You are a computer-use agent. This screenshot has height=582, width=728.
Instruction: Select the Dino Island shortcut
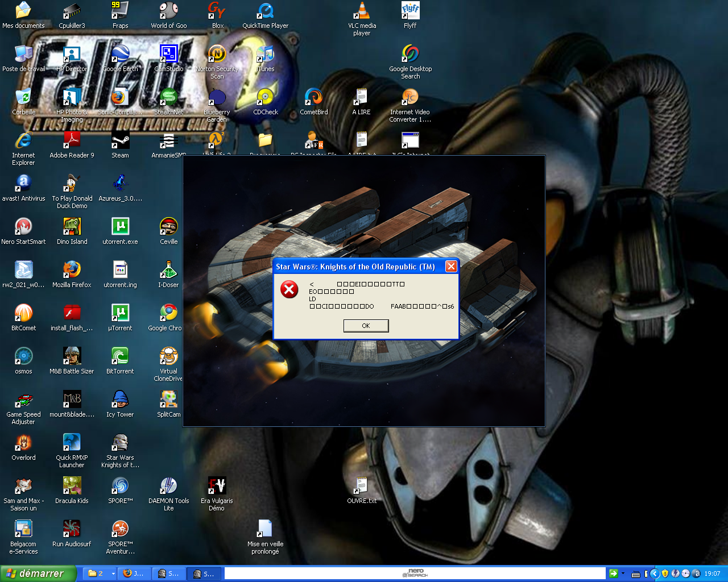(x=72, y=231)
